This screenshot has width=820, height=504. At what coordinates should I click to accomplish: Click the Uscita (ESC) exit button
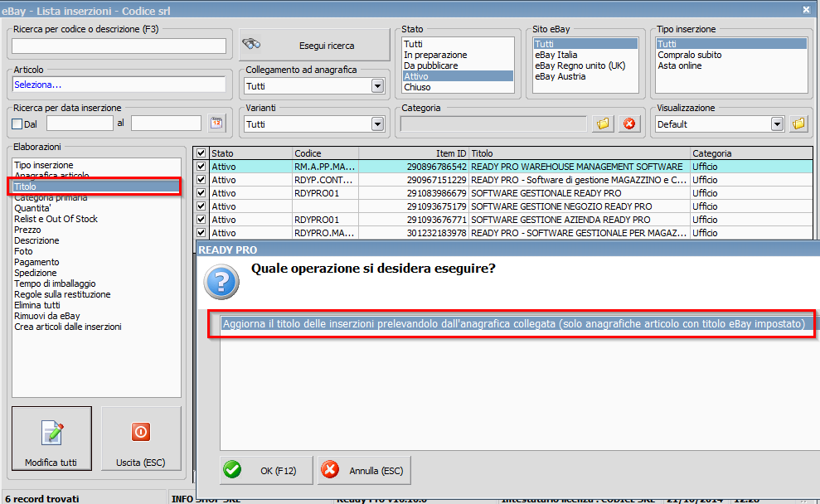(x=141, y=439)
